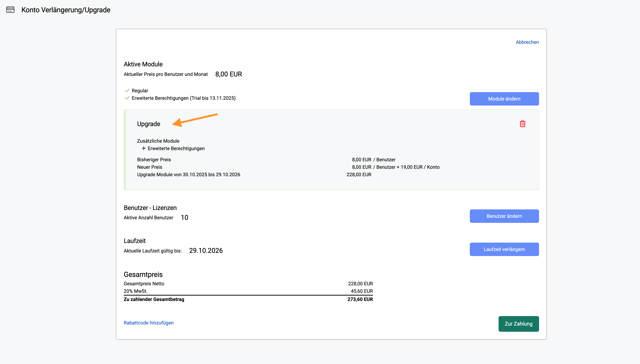Image resolution: width=640 pixels, height=364 pixels.
Task: Click the Gesamtpreis heading
Action: [x=143, y=274]
